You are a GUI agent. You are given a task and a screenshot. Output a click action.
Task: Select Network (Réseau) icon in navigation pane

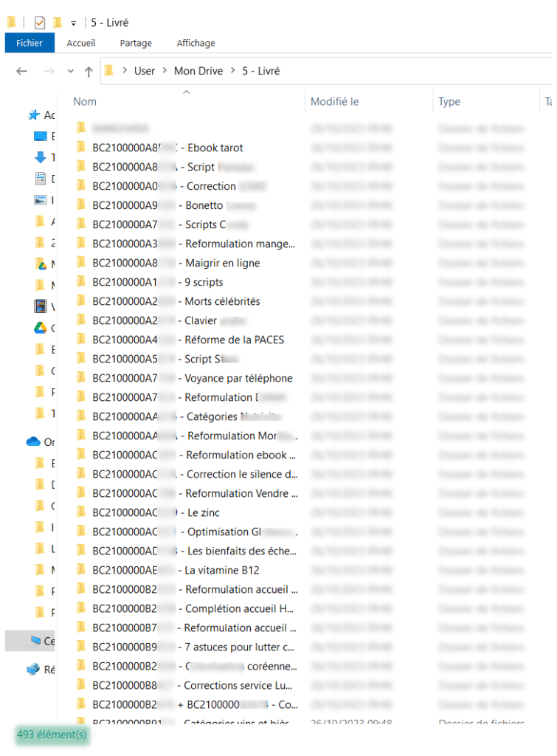tap(33, 669)
